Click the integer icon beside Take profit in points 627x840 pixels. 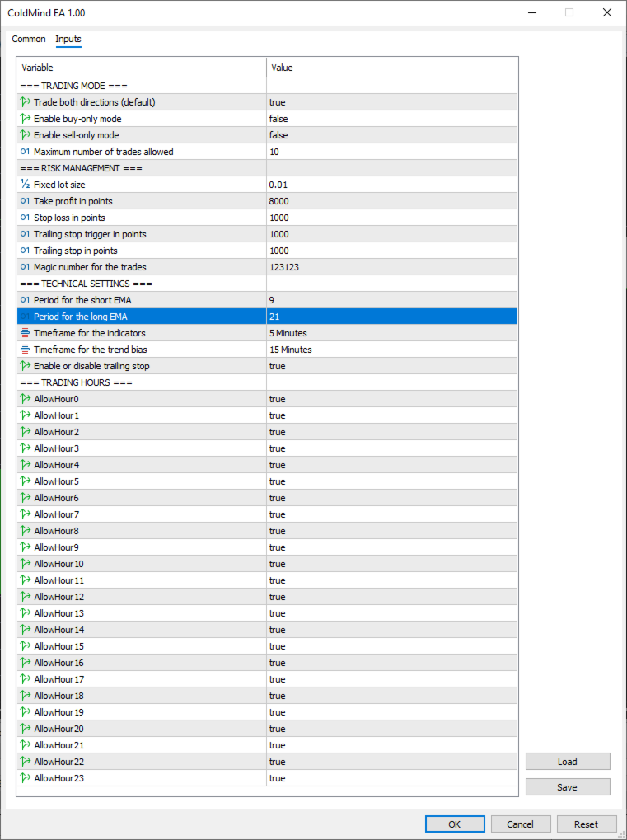(x=26, y=201)
